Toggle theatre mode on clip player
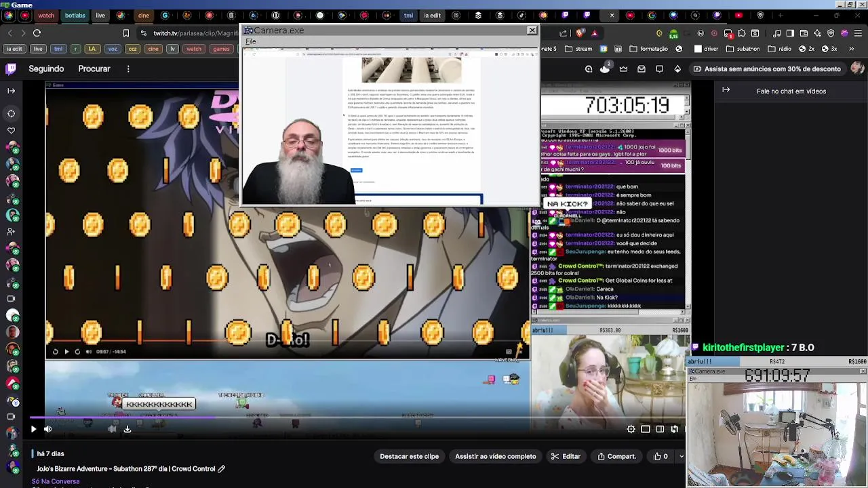 [660, 428]
